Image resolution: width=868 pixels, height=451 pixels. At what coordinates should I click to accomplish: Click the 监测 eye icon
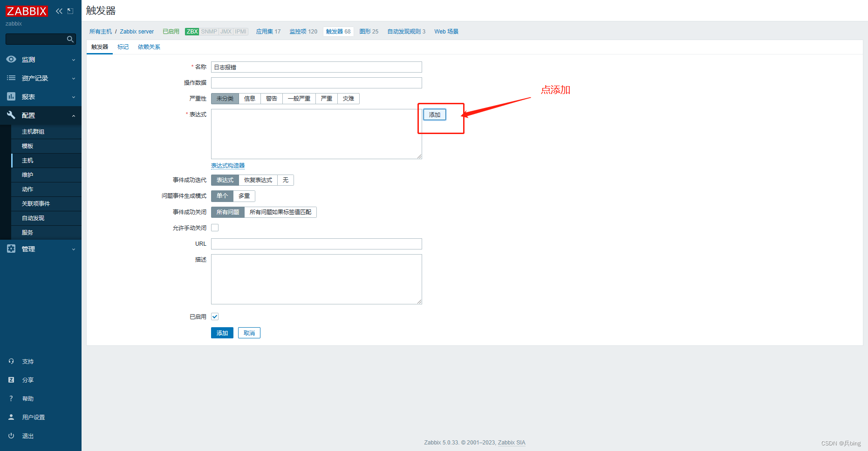pyautogui.click(x=11, y=59)
